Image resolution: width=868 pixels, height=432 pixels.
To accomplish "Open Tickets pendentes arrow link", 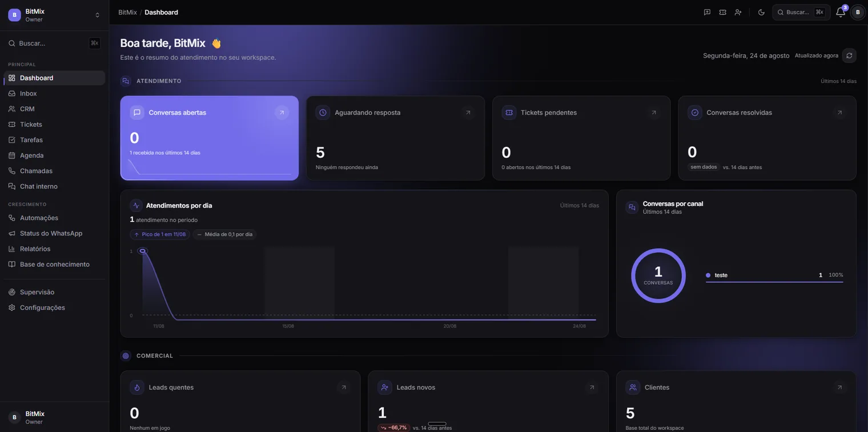I will 654,113.
